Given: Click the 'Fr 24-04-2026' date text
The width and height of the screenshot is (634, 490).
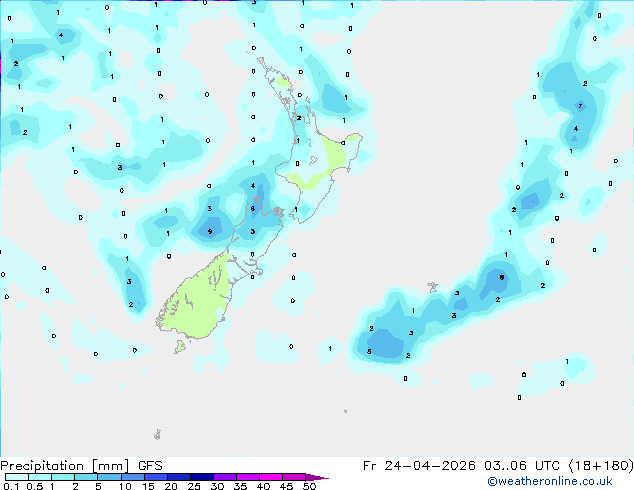Looking at the screenshot, I should click(x=419, y=466).
